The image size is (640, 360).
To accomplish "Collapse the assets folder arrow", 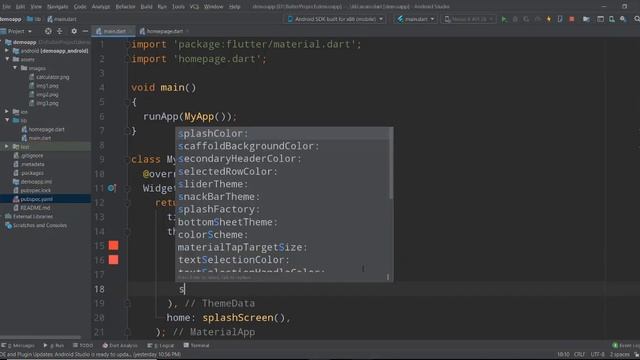I will [7, 60].
